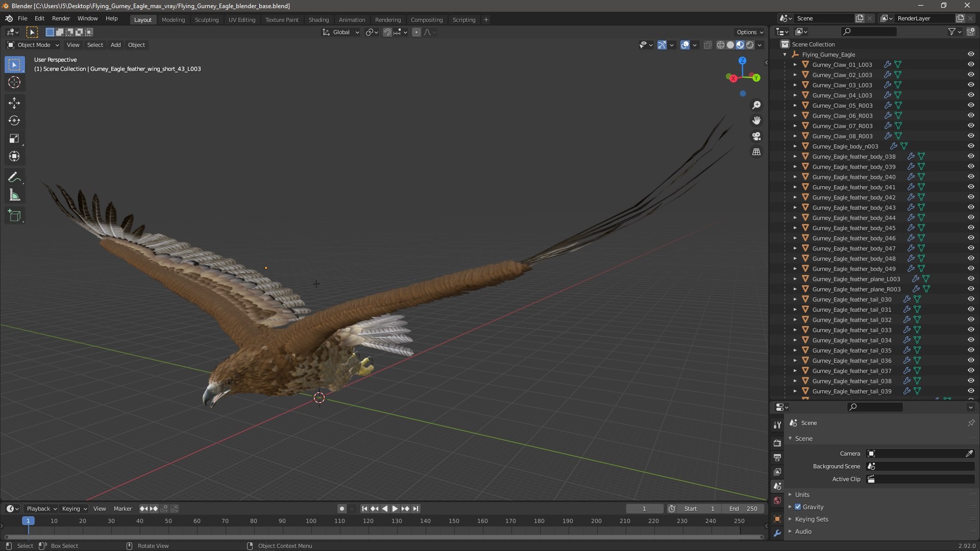Hide Gurney_Eagle_body_n003 in the viewport

(971, 146)
